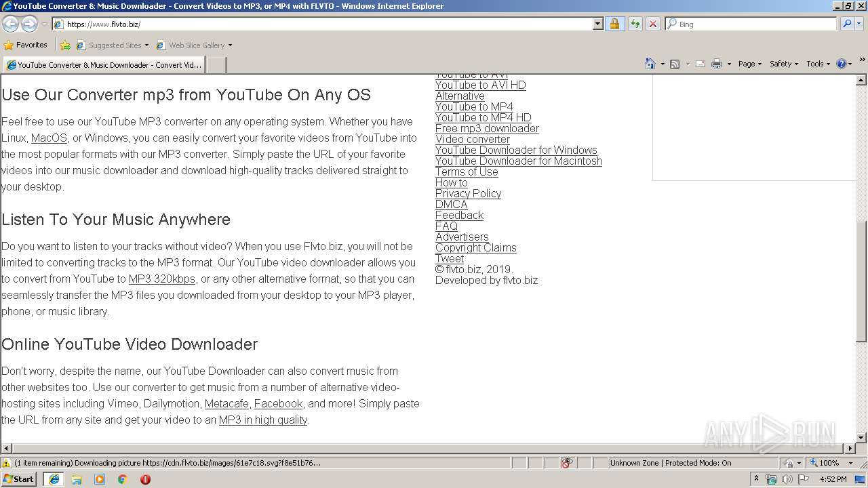Show hidden tray icons arrow
The width and height of the screenshot is (868, 488).
coord(756,479)
